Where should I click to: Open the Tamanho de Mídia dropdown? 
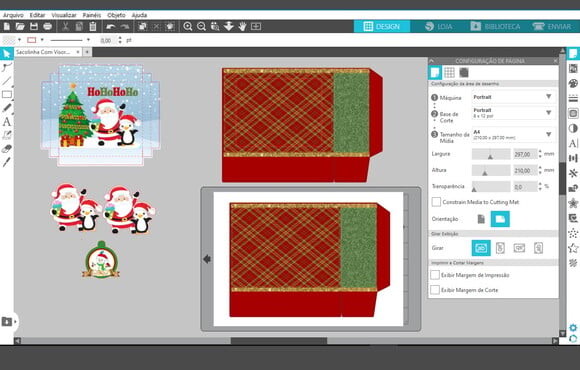point(514,134)
